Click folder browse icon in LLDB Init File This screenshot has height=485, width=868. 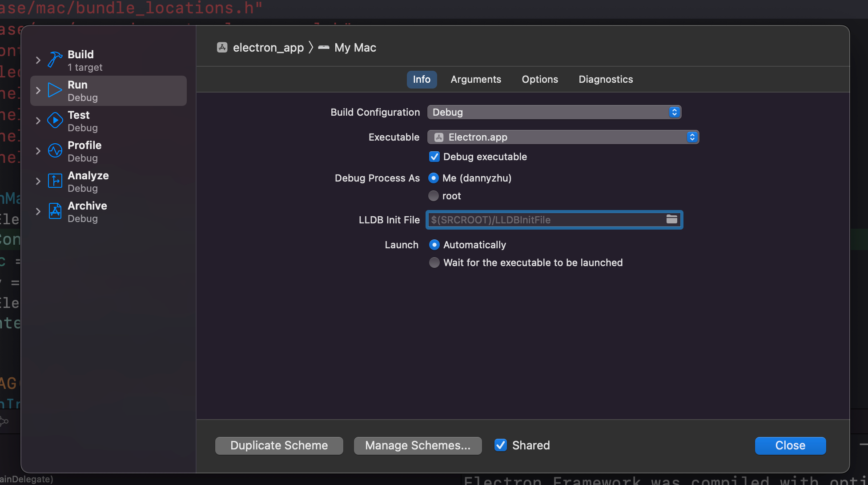(672, 219)
